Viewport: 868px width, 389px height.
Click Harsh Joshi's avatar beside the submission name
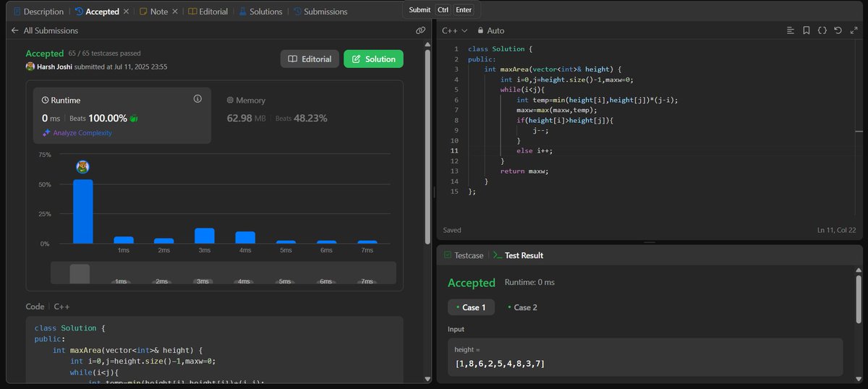(x=30, y=67)
